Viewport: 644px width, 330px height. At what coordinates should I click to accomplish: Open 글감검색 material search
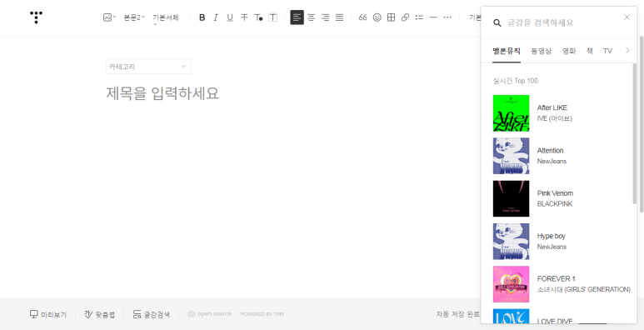151,314
